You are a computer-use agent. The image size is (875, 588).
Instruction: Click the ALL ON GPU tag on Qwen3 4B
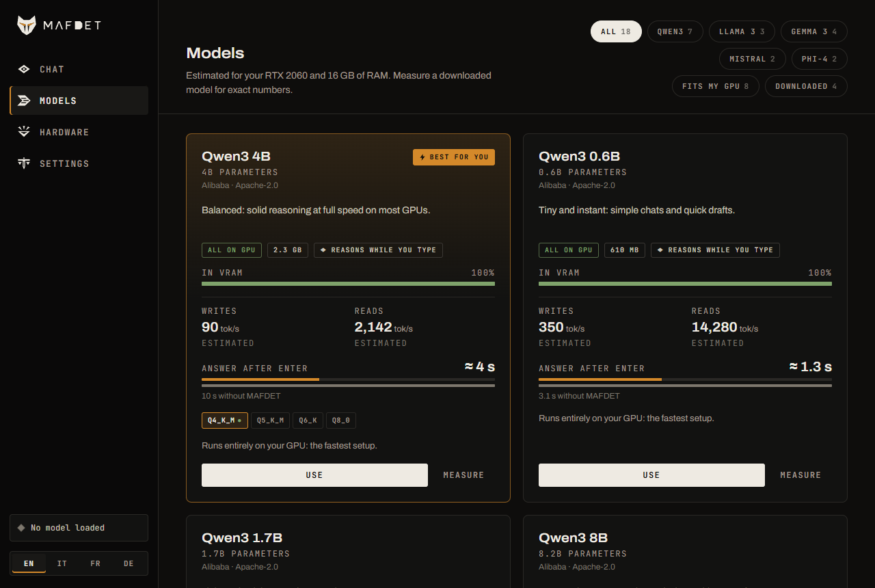pos(232,250)
